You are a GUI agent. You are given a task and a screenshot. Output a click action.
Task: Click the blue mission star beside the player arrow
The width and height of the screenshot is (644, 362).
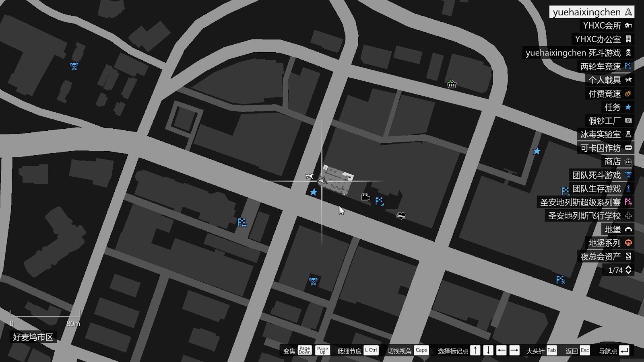[314, 192]
